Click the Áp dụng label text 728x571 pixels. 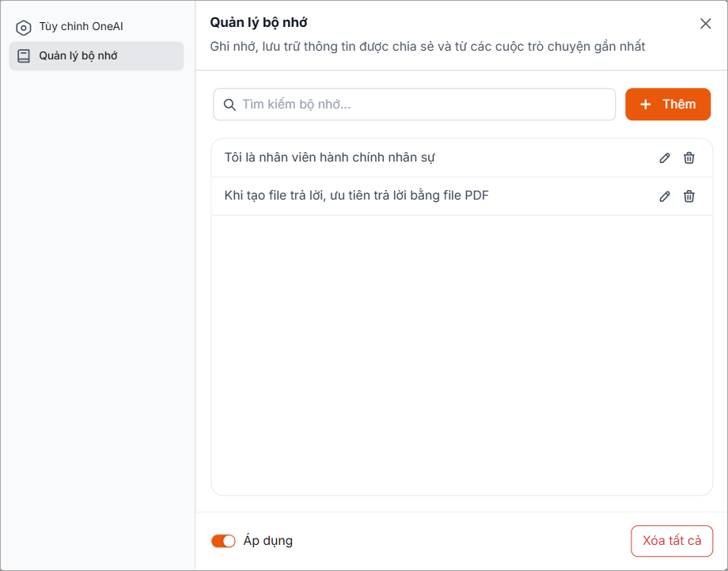pos(268,541)
